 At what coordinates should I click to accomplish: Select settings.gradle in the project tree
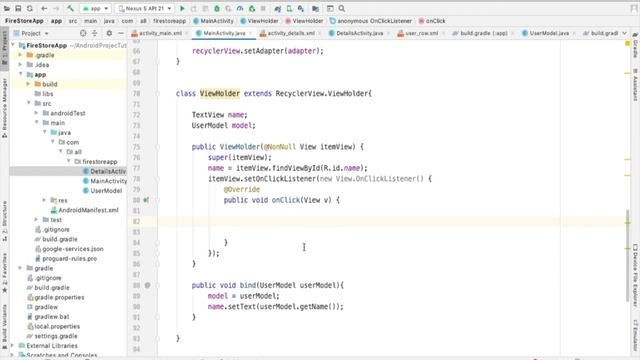[x=52, y=336]
